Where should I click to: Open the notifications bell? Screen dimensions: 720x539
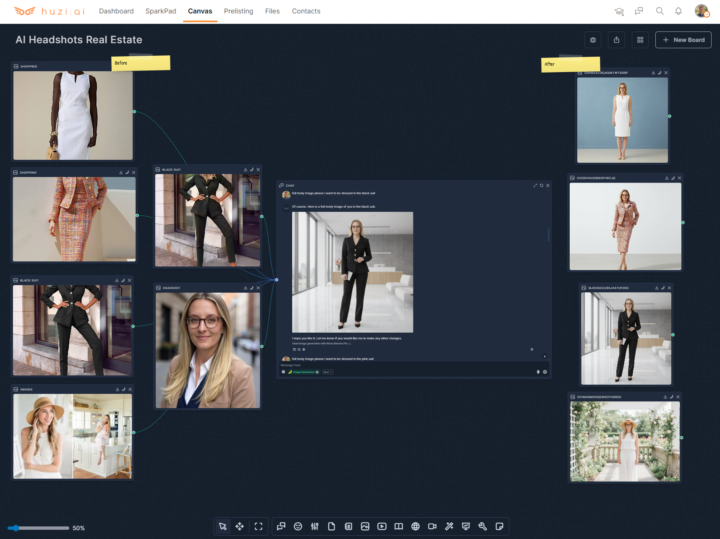pos(678,11)
